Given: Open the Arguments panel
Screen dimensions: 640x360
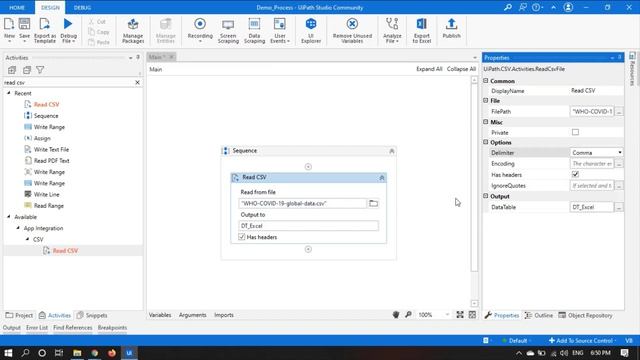Looking at the screenshot, I should 192,315.
